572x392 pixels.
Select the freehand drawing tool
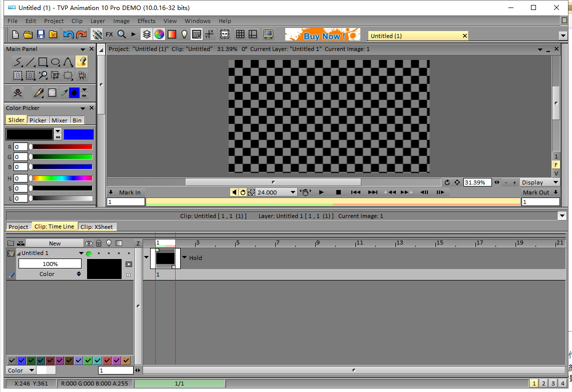tap(19, 62)
